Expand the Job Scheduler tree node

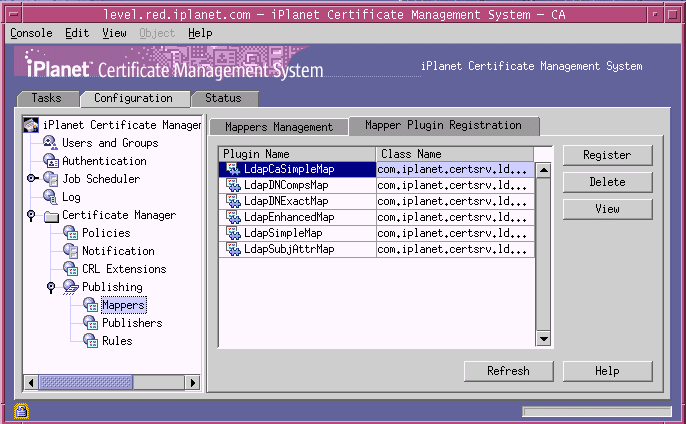click(32, 179)
